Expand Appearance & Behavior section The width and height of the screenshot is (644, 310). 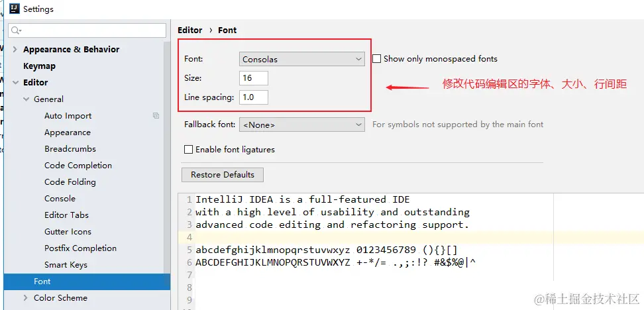[15, 49]
